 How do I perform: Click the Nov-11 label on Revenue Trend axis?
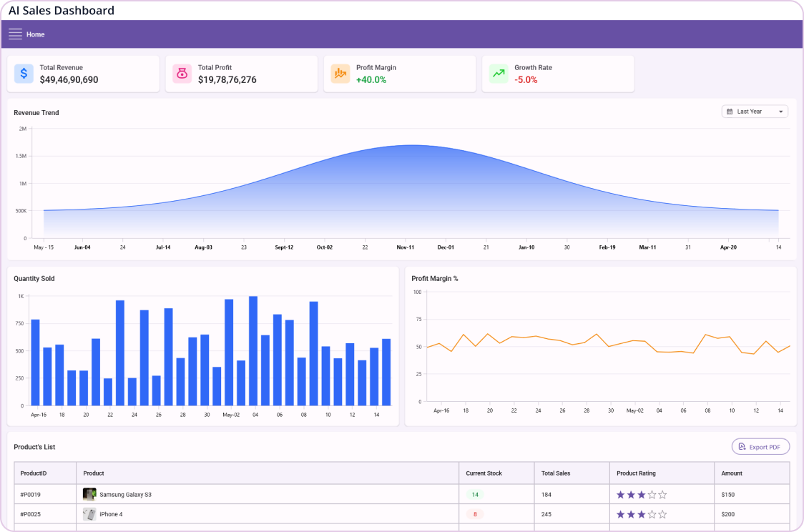[405, 247]
